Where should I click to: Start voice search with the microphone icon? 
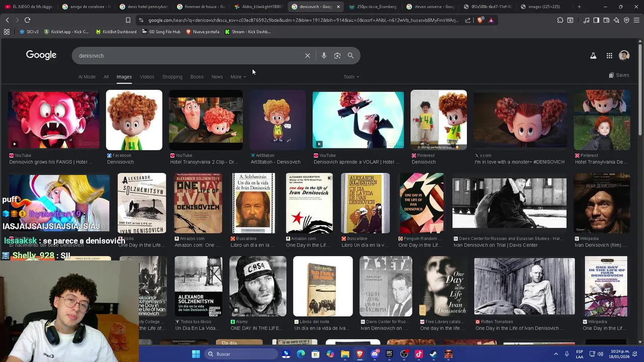pyautogui.click(x=324, y=56)
